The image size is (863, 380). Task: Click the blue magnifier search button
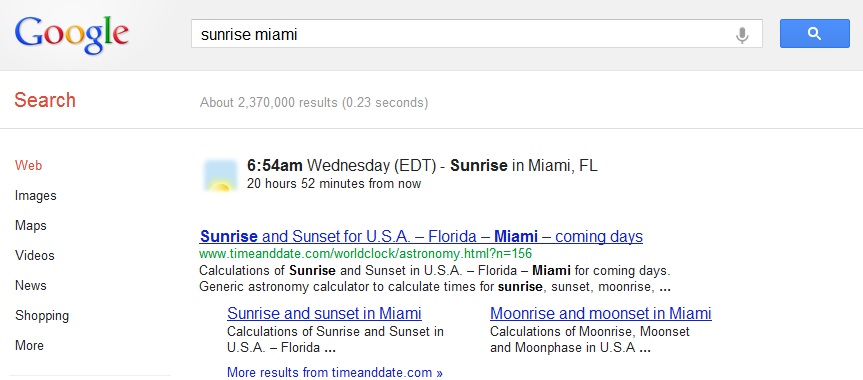point(815,34)
